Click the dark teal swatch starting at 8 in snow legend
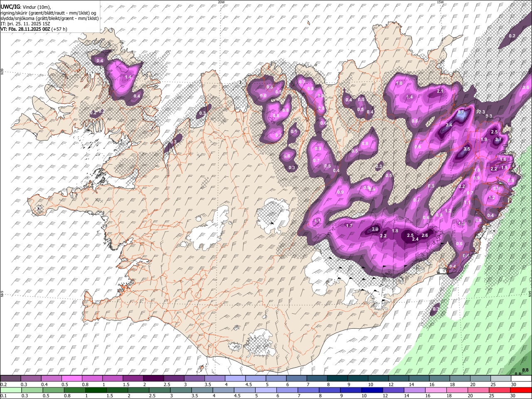 (337, 379)
